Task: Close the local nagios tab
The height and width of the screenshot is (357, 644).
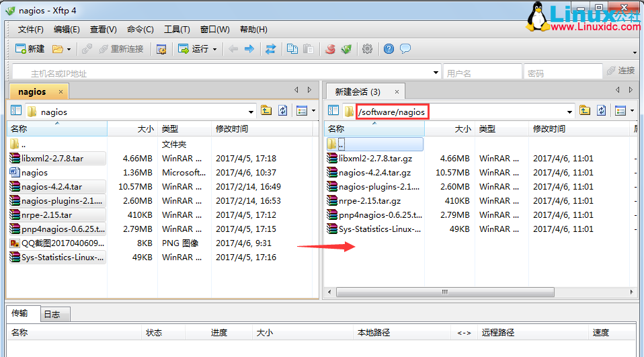Action: [61, 92]
